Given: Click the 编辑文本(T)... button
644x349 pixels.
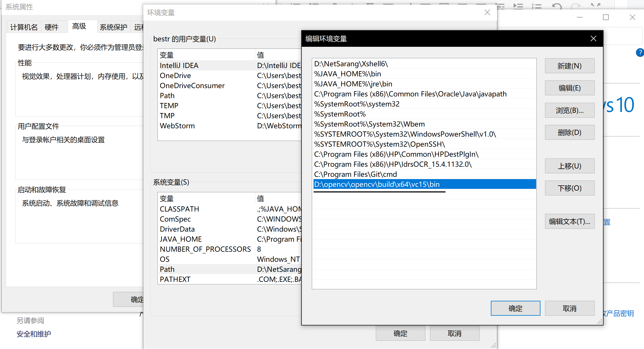Looking at the screenshot, I should pos(569,221).
